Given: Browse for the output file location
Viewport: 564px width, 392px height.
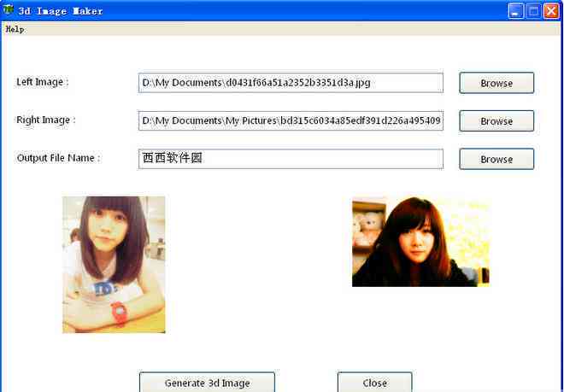Looking at the screenshot, I should point(496,159).
